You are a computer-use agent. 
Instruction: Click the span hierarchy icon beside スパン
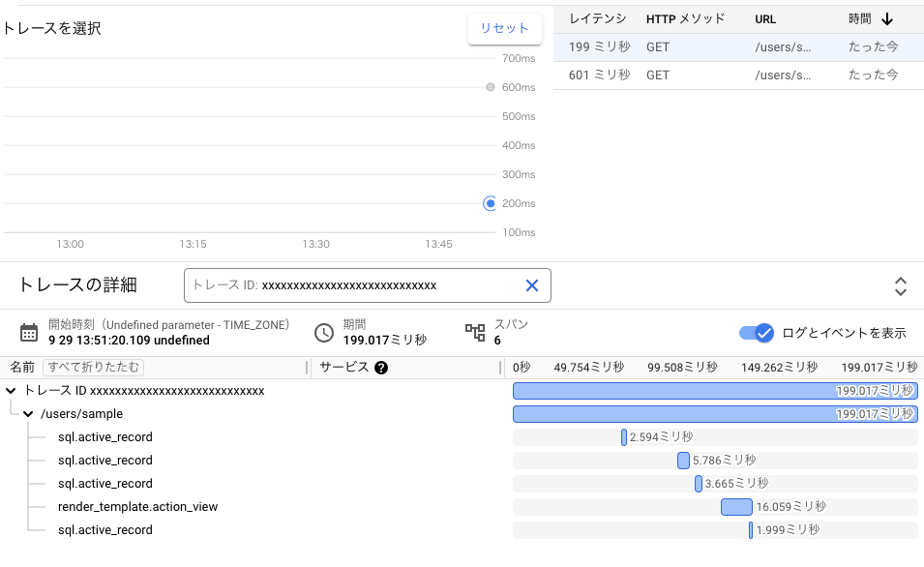(x=475, y=333)
